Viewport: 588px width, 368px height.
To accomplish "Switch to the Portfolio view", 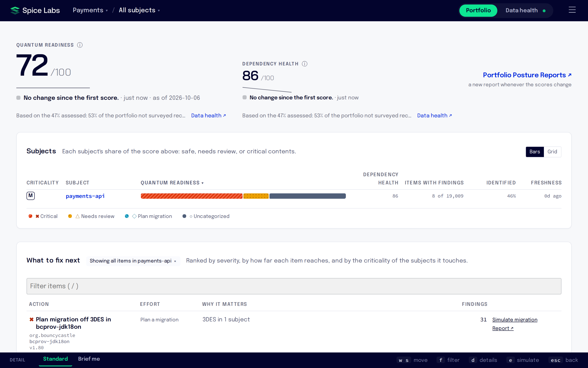I will pos(478,10).
